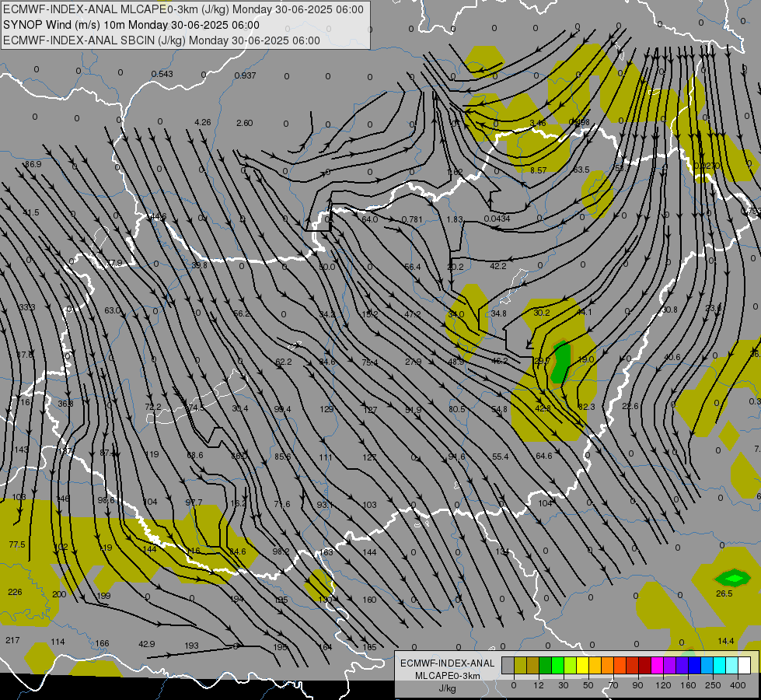Click the legend tick label 50
Screen dimensions: 761x700
588,685
